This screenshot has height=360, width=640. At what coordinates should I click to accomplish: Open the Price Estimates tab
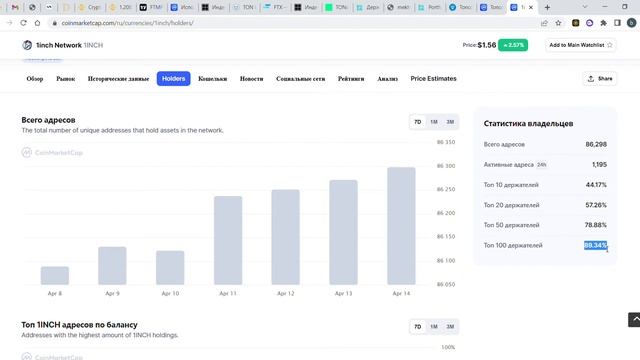point(433,78)
